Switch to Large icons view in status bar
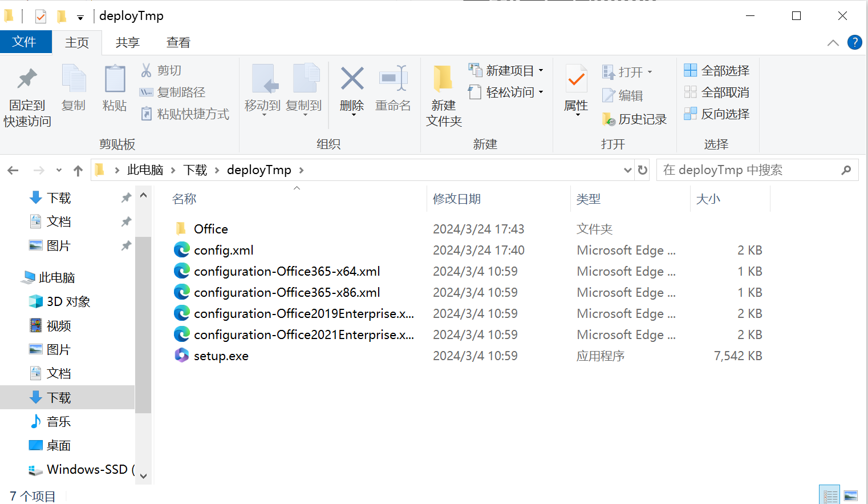Image resolution: width=868 pixels, height=504 pixels. point(850,495)
